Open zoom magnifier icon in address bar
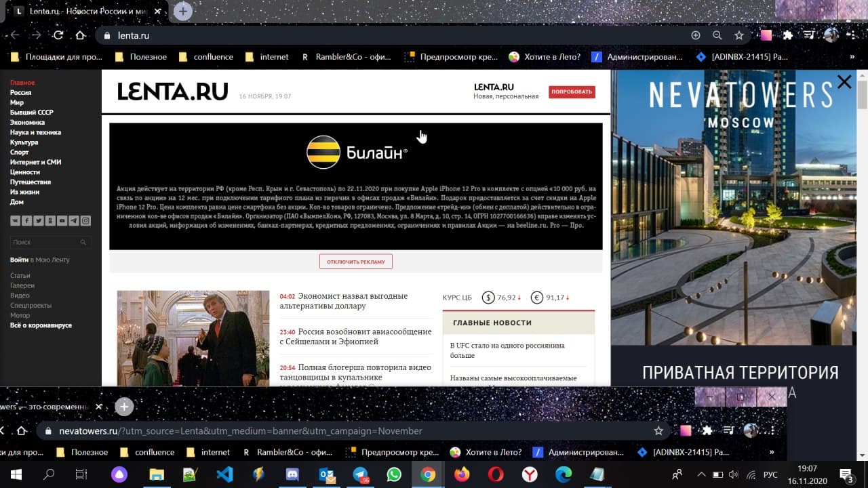 (x=717, y=35)
